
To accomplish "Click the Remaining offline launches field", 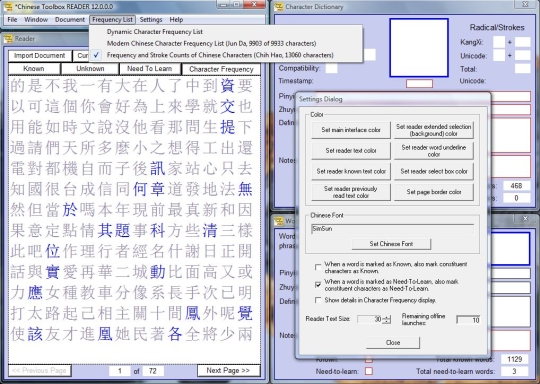I will (x=468, y=320).
